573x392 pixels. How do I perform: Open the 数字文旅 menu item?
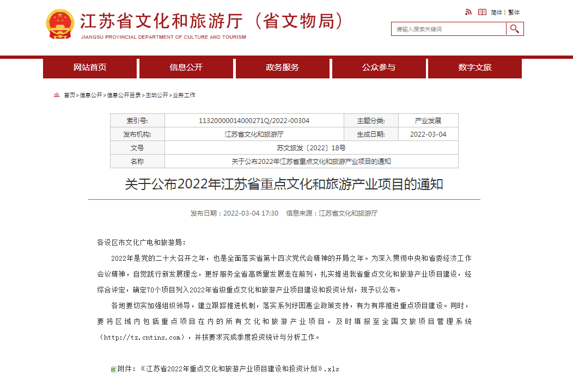click(x=474, y=68)
